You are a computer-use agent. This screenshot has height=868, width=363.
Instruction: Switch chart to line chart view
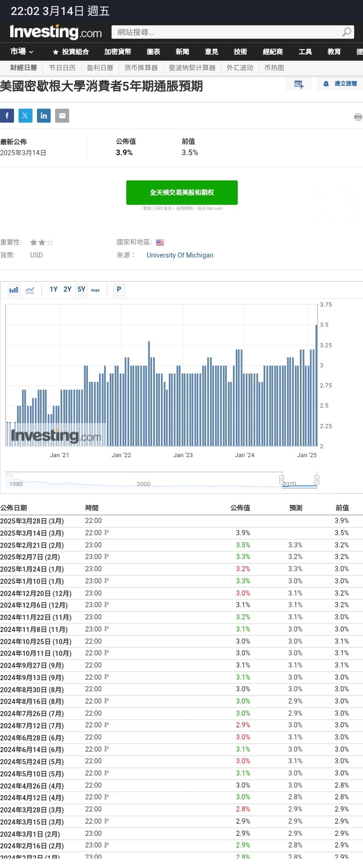(x=30, y=290)
